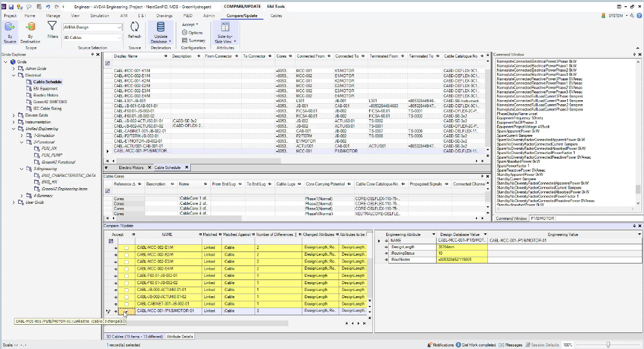Tick Accept checkbox for CABL-MCC-002-E1/M
The image size is (644, 349).
click(x=127, y=248)
